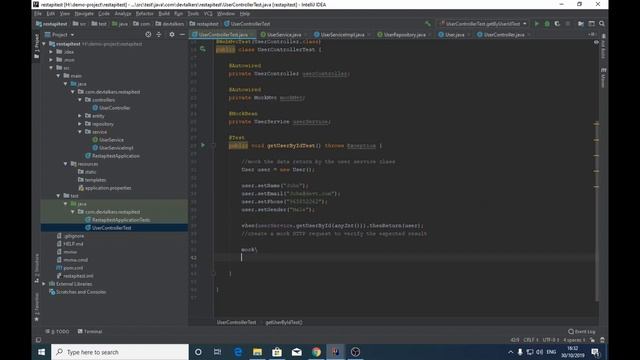Switch to the UserController.java tab

tap(504, 35)
